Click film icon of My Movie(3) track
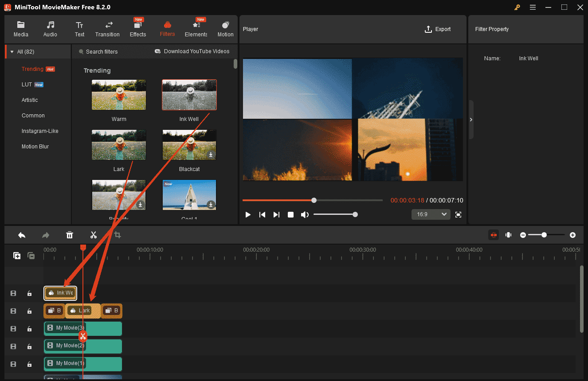Image resolution: width=588 pixels, height=381 pixels. (x=13, y=329)
